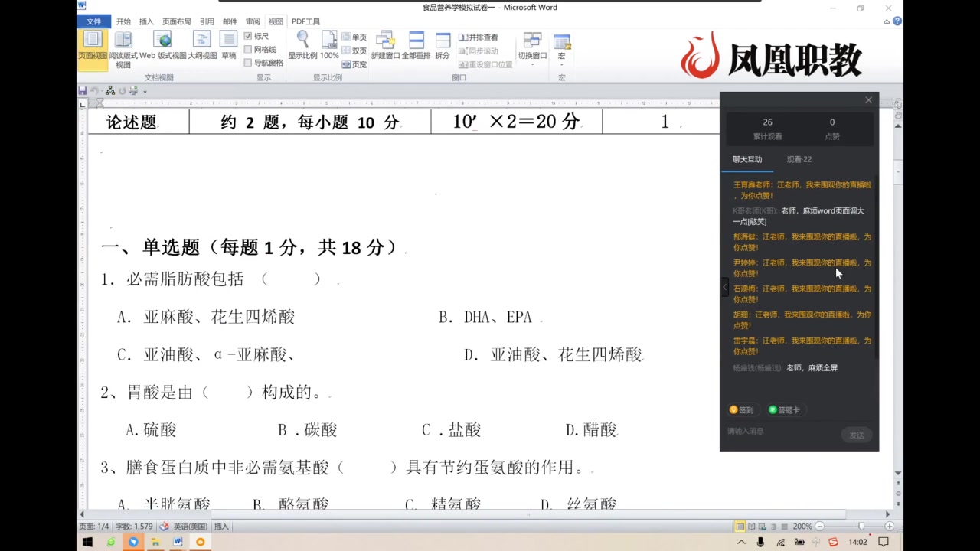The width and height of the screenshot is (980, 551).
Task: Click Web Layout icon in status bar
Action: pos(762,527)
